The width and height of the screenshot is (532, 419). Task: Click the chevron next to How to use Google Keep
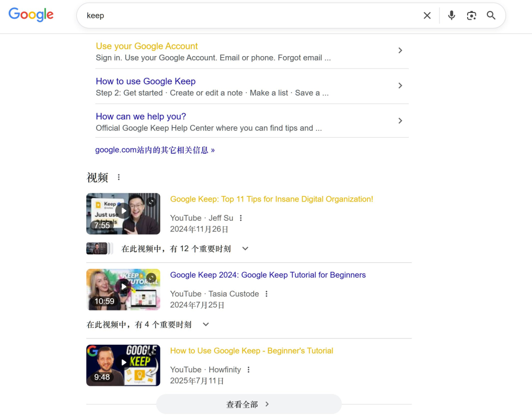coord(400,85)
